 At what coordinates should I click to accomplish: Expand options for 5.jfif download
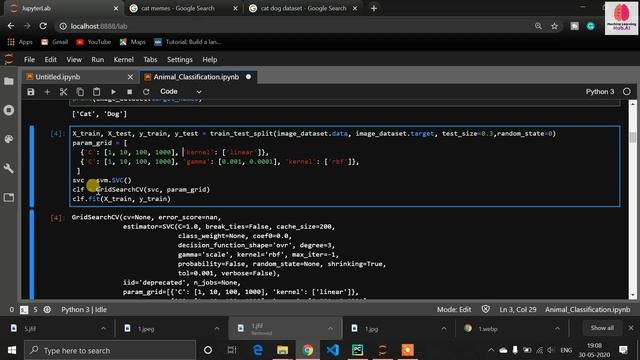pyautogui.click(x=103, y=329)
